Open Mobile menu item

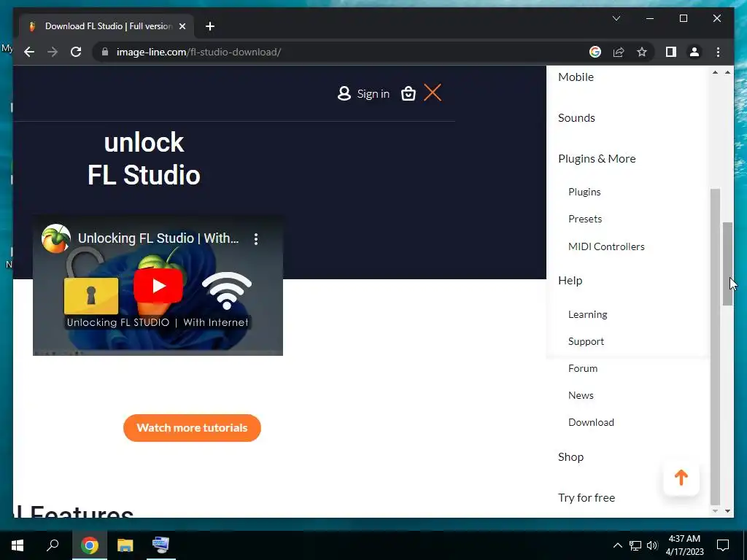click(x=576, y=77)
